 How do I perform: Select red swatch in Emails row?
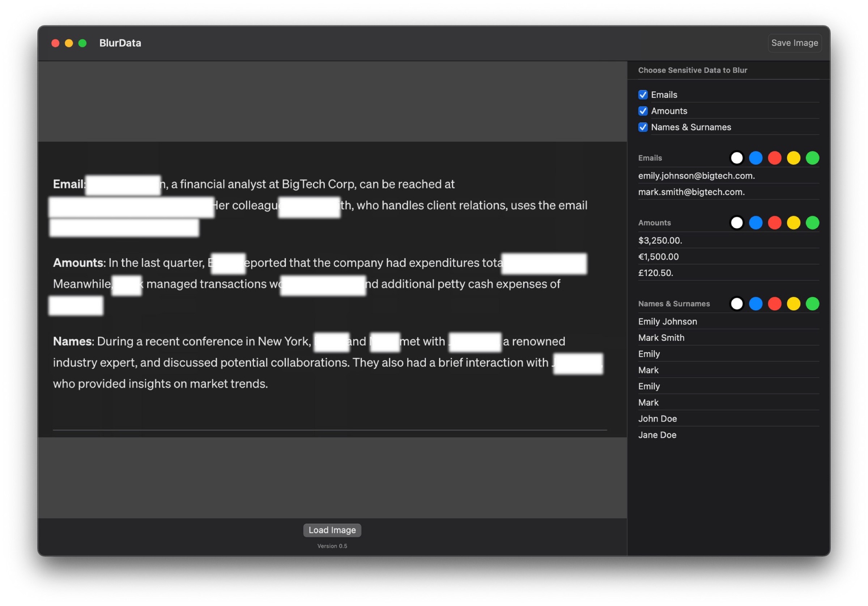pyautogui.click(x=774, y=158)
